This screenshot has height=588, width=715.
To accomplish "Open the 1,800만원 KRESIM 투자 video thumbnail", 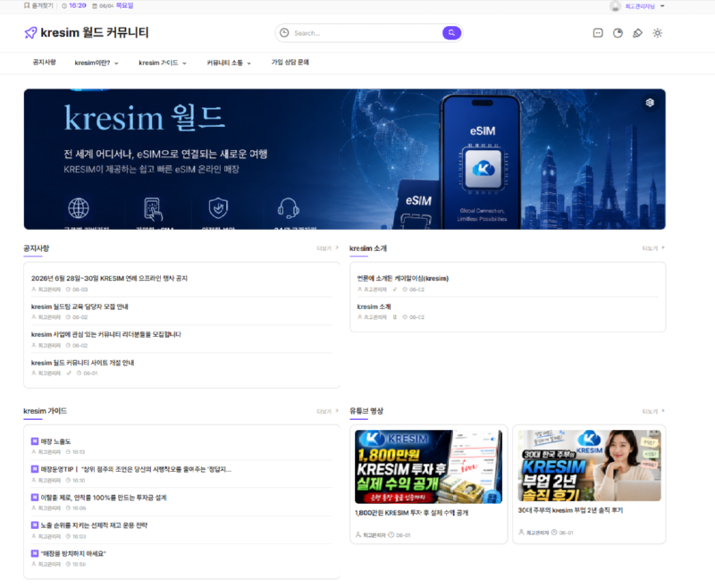I will (428, 466).
